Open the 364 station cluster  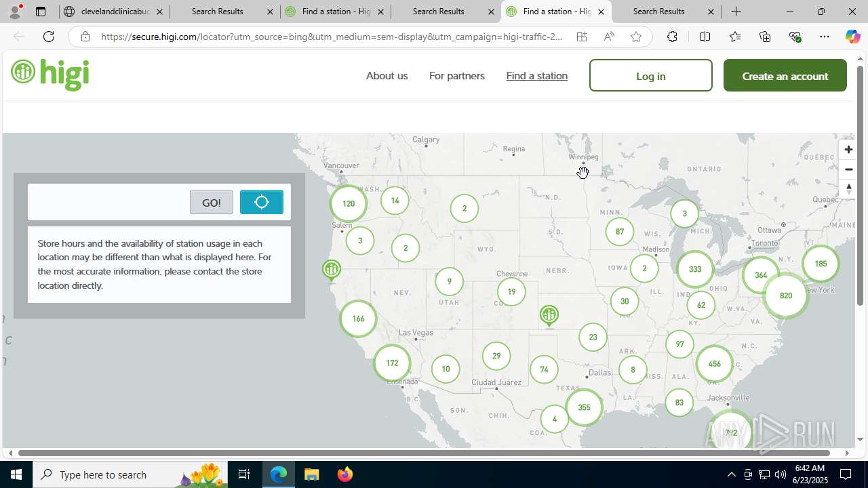[761, 275]
